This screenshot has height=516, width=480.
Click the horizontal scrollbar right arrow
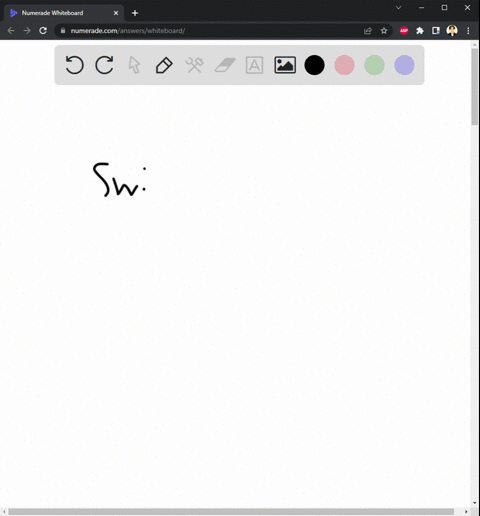(x=466, y=512)
